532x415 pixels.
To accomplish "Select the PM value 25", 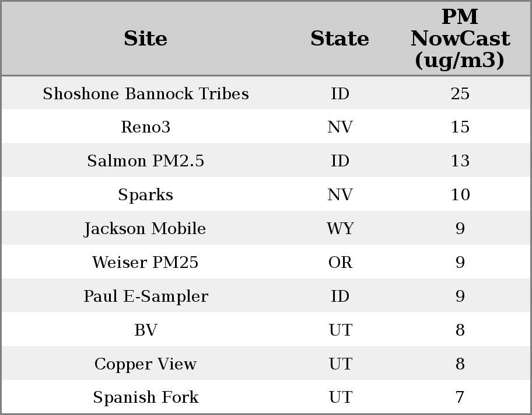I will 460,94.
